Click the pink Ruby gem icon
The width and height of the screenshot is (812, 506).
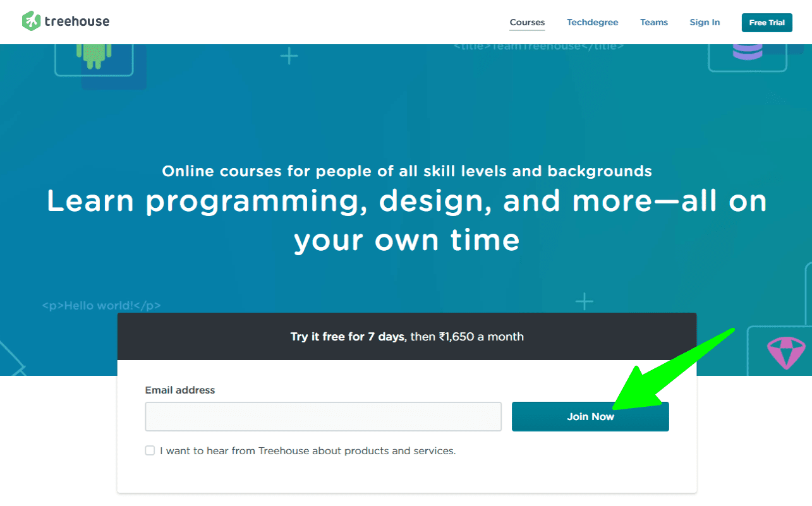786,352
